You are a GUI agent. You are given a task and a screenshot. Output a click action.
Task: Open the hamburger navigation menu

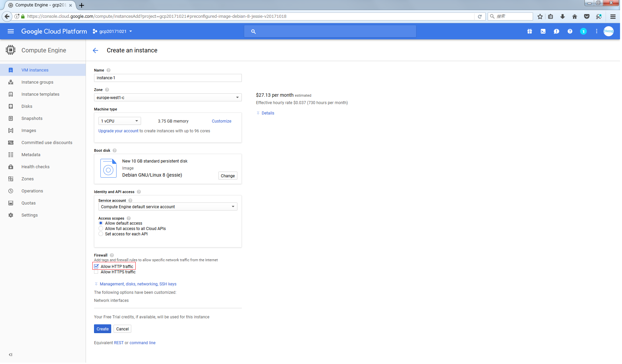click(11, 31)
